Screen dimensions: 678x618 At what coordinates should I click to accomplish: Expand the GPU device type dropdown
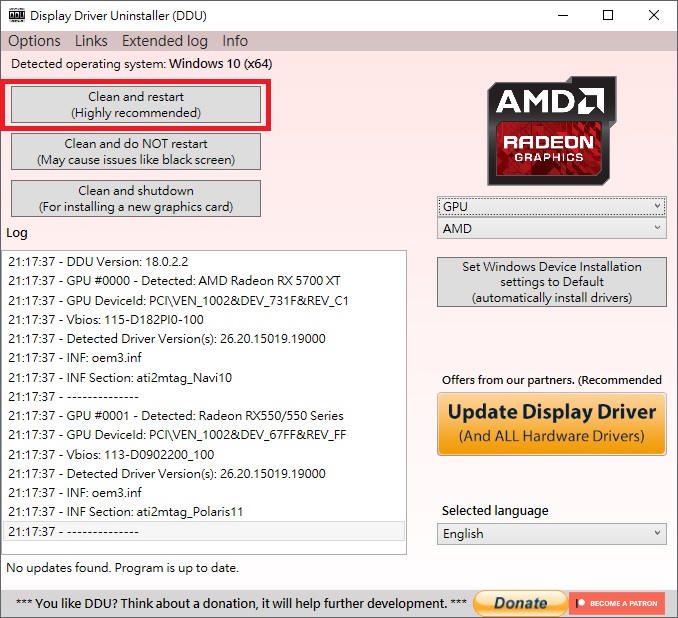(552, 206)
